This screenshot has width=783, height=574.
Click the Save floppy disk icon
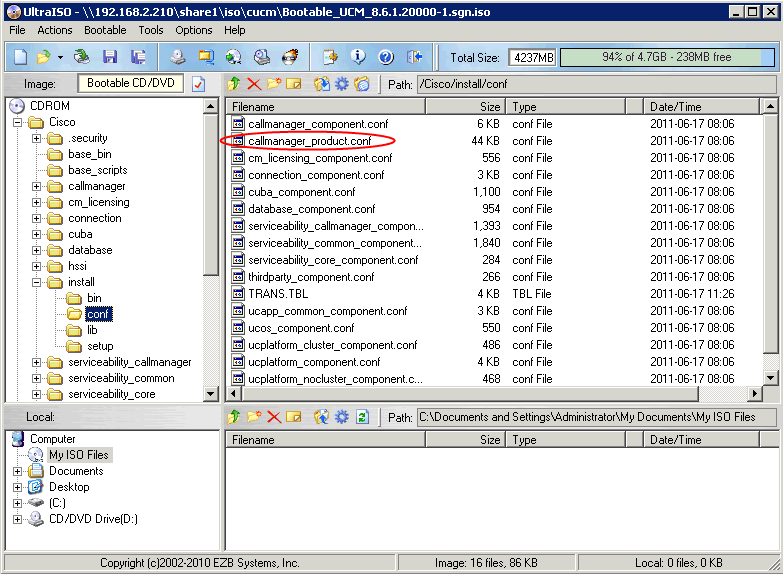[x=110, y=57]
